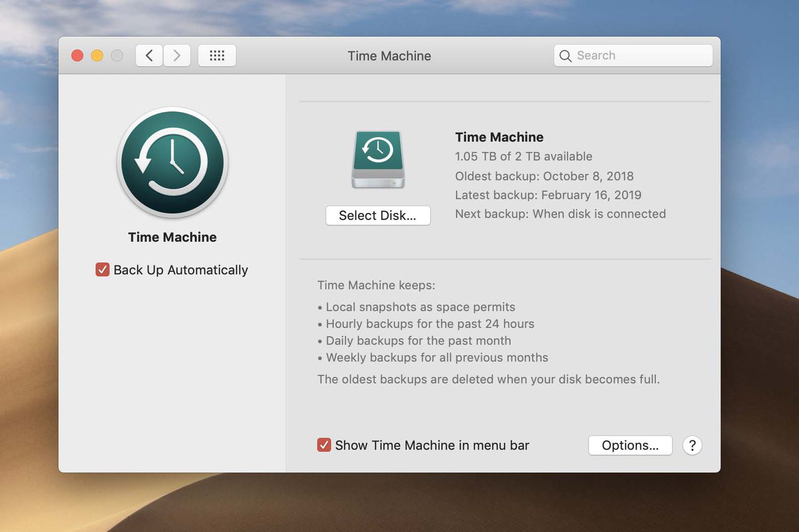This screenshot has height=532, width=799.
Task: Disable the Back Up Automatically checkbox
Action: point(102,270)
